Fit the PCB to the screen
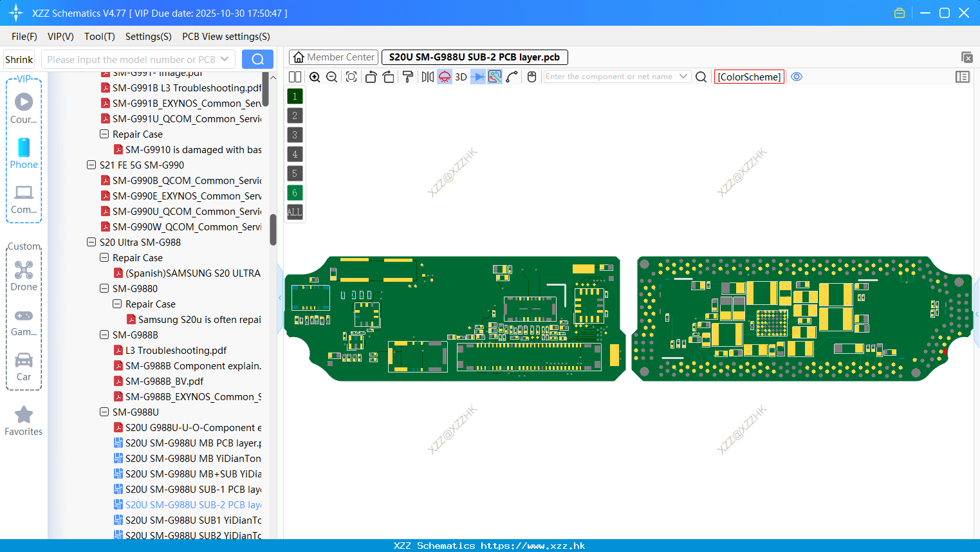Screen dimensions: 980x552 pyautogui.click(x=351, y=77)
